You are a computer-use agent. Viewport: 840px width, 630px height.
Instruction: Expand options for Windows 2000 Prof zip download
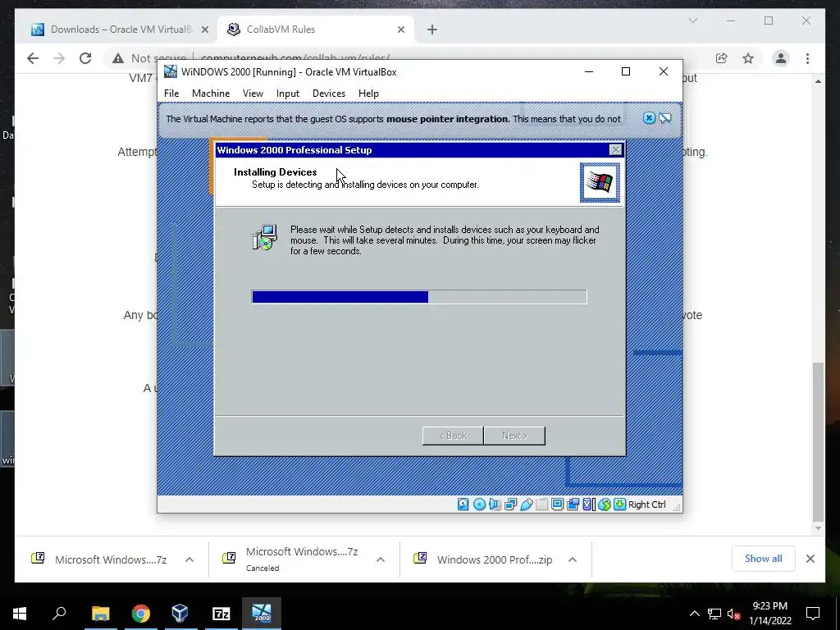tap(572, 559)
